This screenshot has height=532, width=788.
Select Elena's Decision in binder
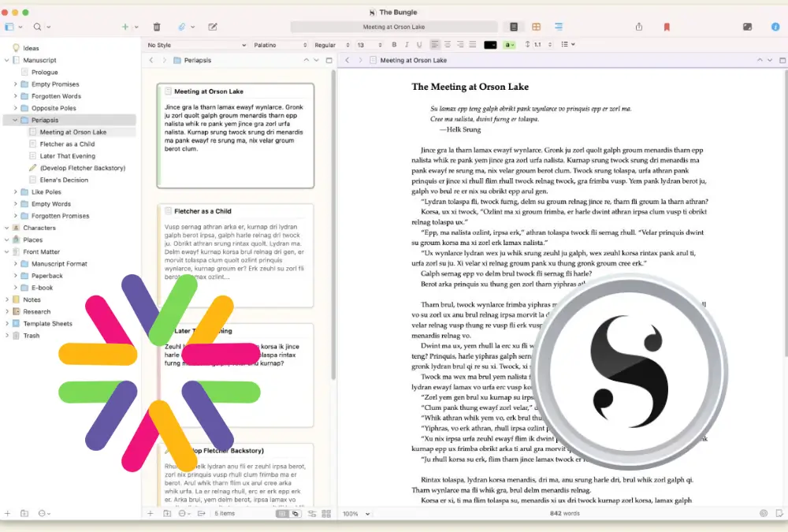click(x=64, y=180)
